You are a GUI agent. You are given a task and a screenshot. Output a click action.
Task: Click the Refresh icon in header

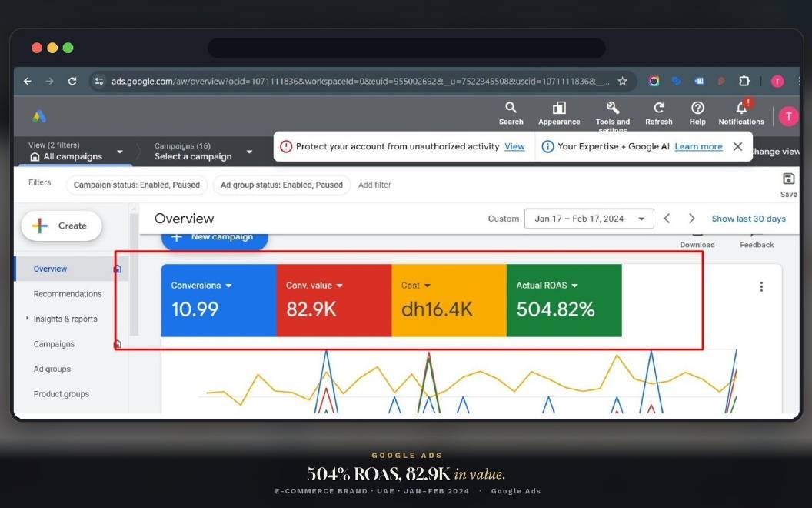click(659, 109)
